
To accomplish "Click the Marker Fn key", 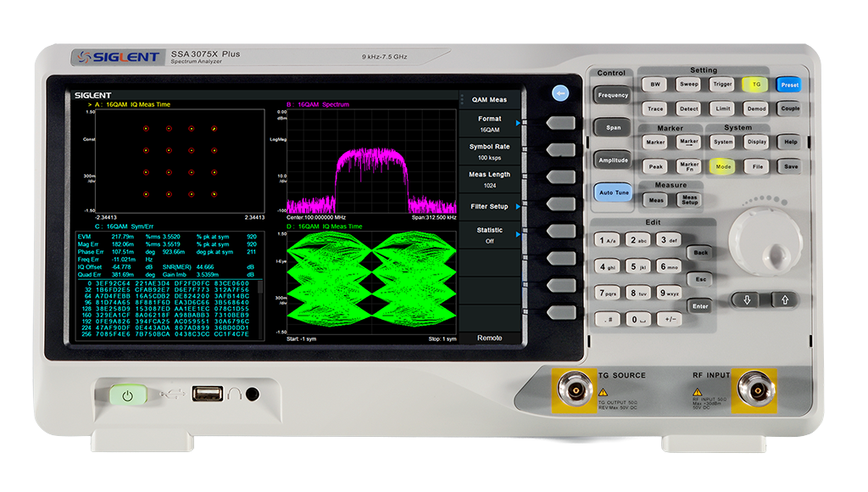I will click(689, 166).
